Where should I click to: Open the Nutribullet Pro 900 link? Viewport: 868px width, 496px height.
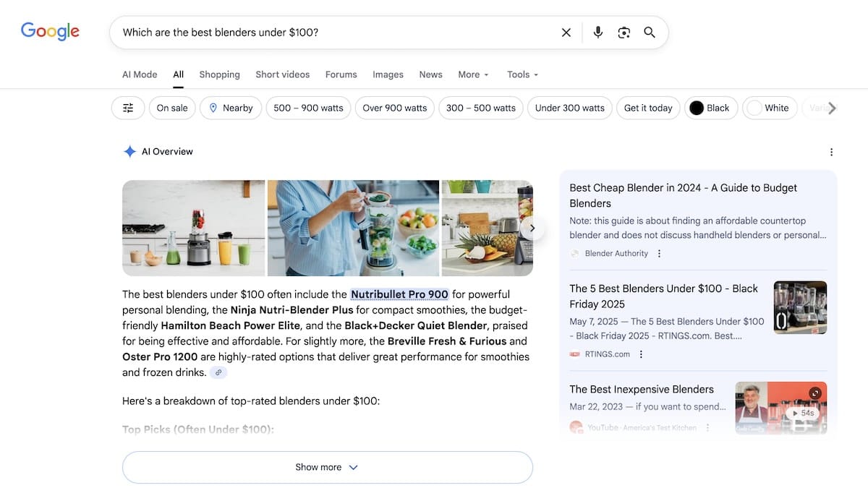coord(399,294)
